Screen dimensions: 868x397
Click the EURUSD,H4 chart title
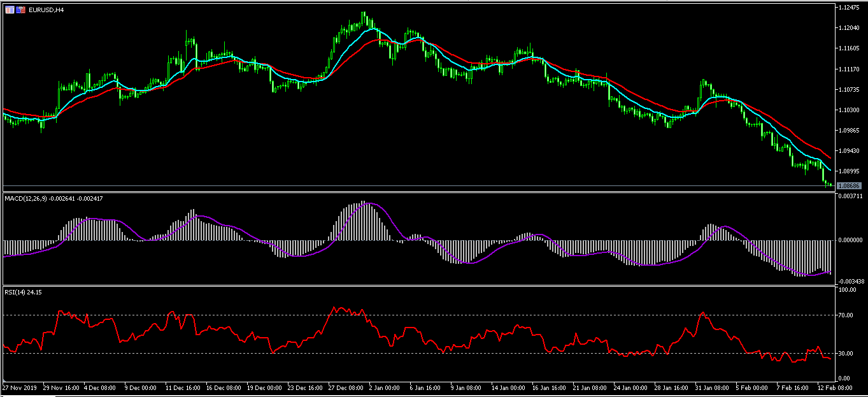(45, 10)
